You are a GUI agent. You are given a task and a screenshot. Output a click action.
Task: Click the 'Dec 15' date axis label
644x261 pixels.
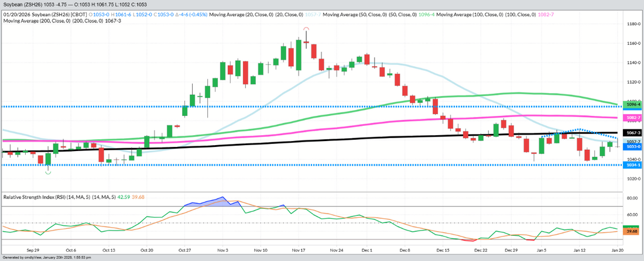pyautogui.click(x=443, y=250)
